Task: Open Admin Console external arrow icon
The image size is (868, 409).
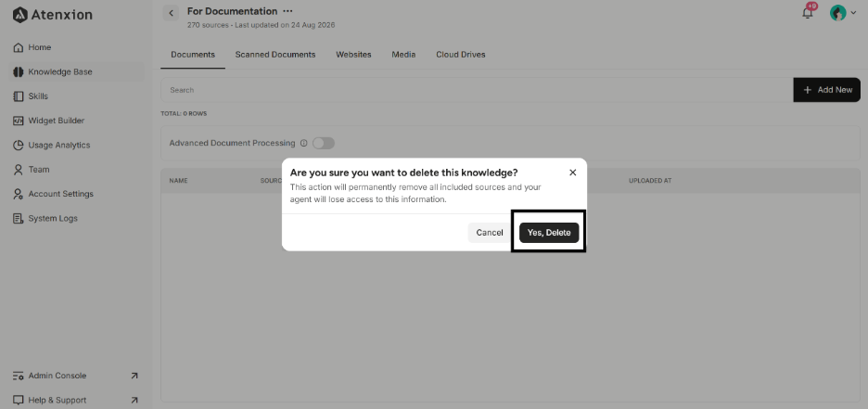Action: click(134, 376)
